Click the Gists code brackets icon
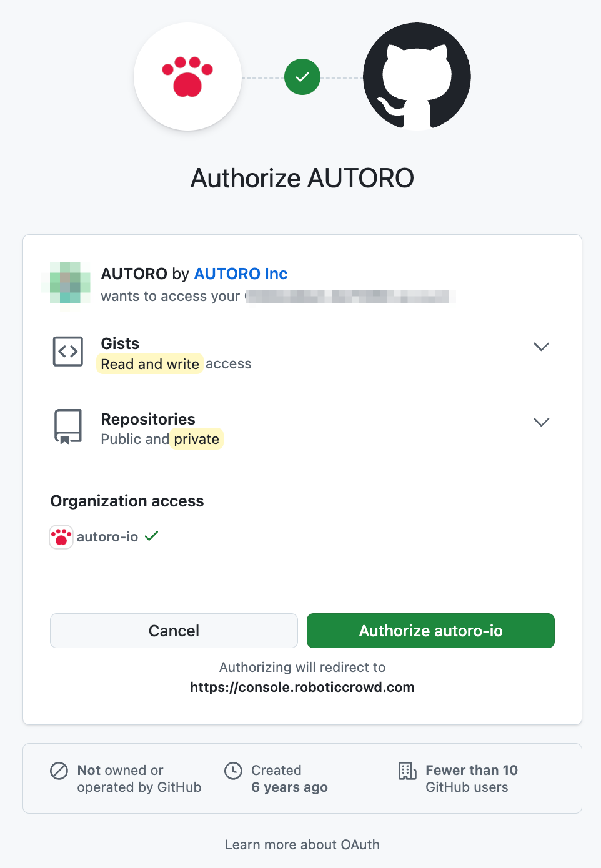The height and width of the screenshot is (868, 601). click(x=68, y=352)
